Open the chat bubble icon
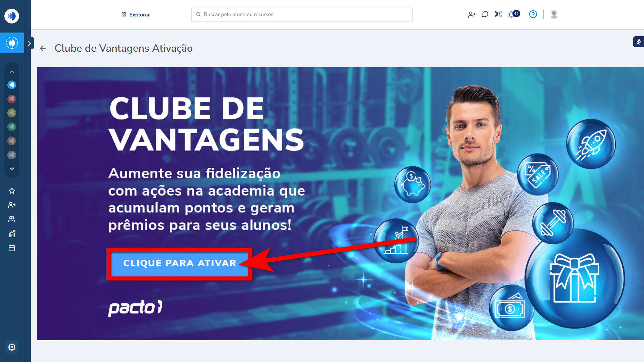This screenshot has width=644, height=362. (485, 14)
